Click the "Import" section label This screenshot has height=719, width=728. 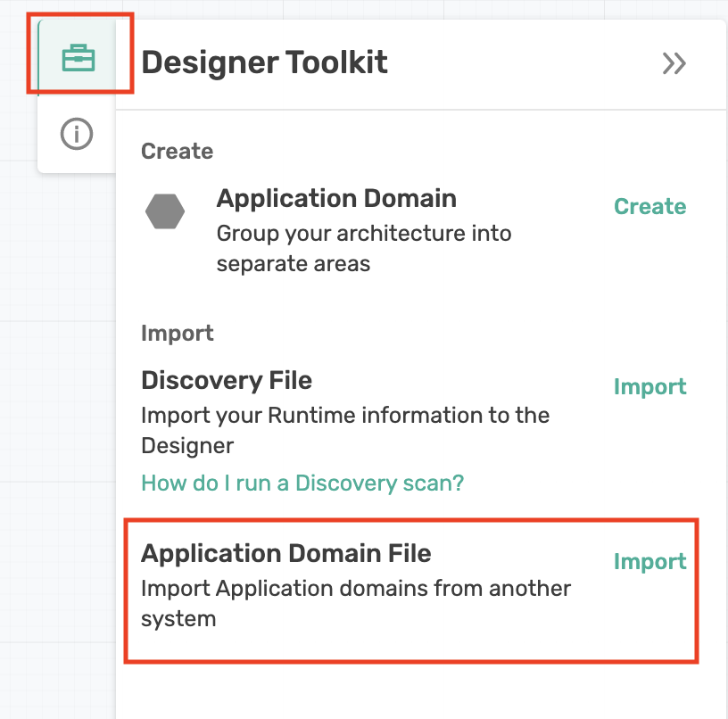pyautogui.click(x=177, y=334)
